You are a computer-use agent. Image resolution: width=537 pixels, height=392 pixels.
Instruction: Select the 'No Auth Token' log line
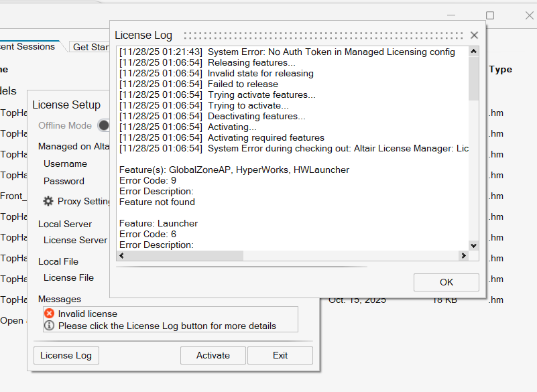point(287,52)
